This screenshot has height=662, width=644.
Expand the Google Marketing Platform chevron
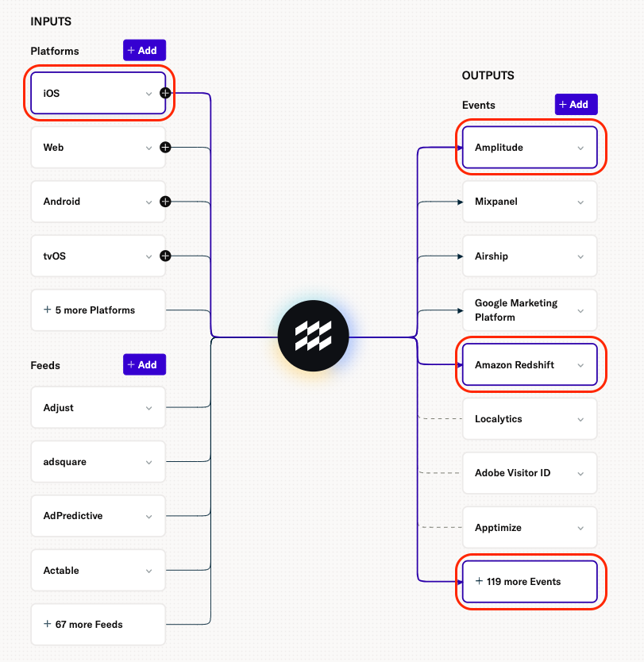(x=580, y=311)
